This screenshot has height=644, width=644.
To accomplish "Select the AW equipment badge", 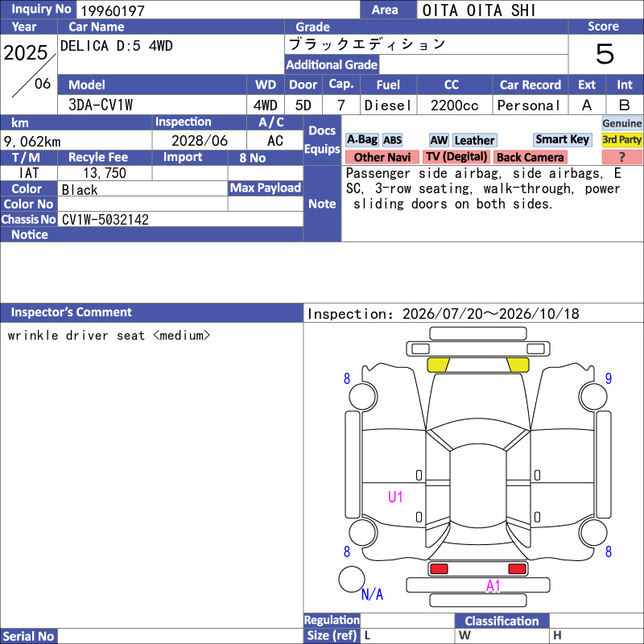I will click(x=439, y=140).
